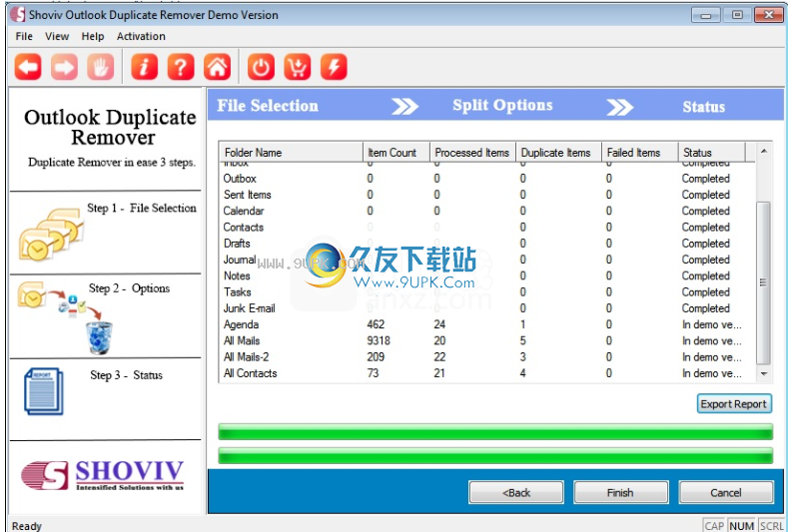This screenshot has height=532, width=788.
Task: Click the Split Options breadcrumb step
Action: click(502, 105)
